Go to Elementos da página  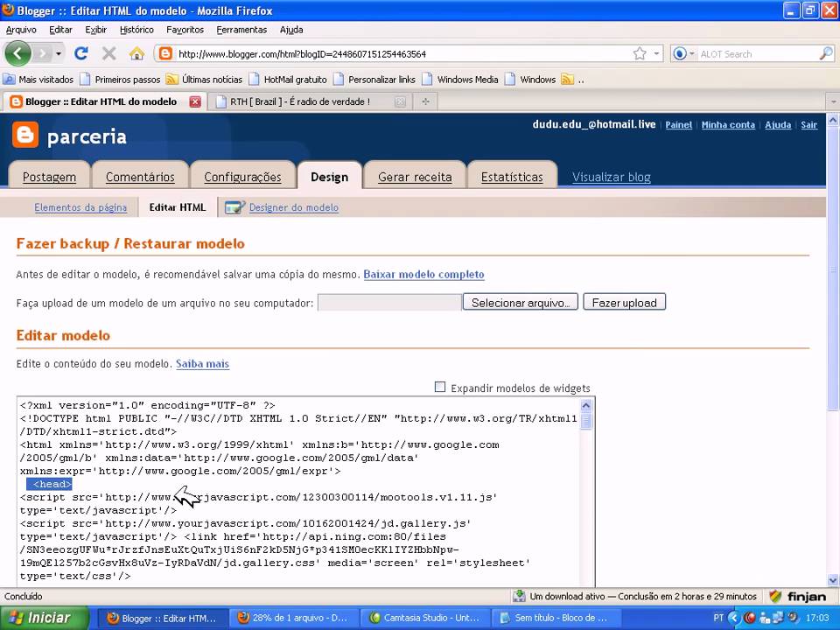click(x=80, y=207)
